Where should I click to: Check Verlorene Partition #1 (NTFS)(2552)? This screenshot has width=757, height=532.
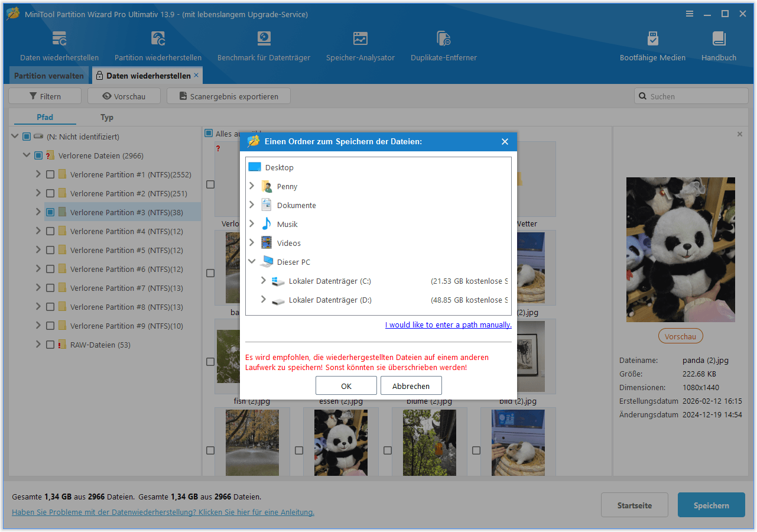pos(50,174)
